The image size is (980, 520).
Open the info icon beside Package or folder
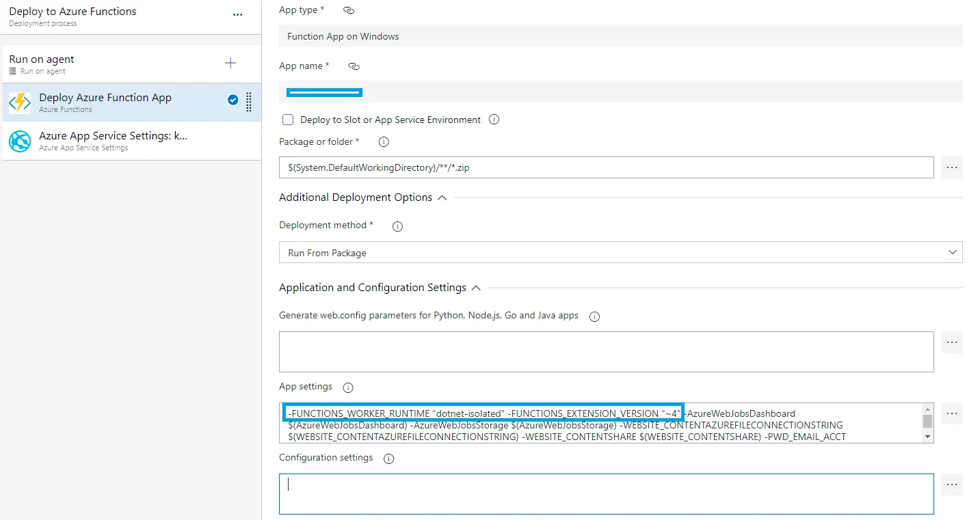coord(384,142)
